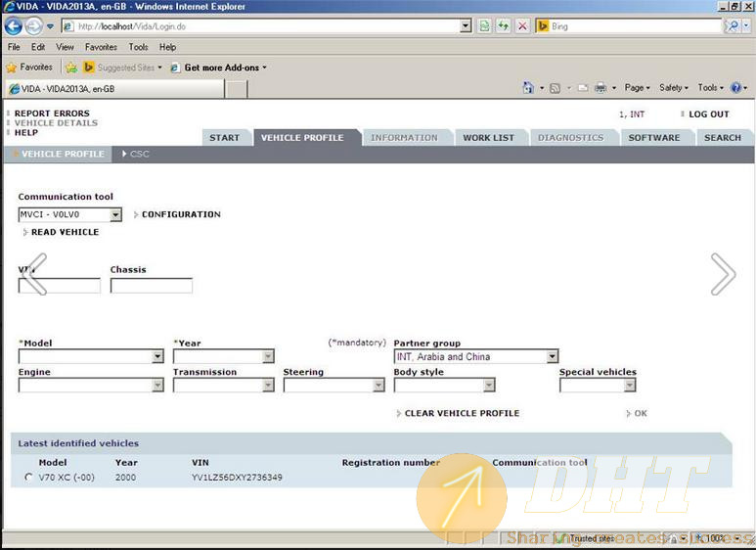Open Get more Add-ons link
Viewport: 756px width, 550px height.
pos(218,68)
